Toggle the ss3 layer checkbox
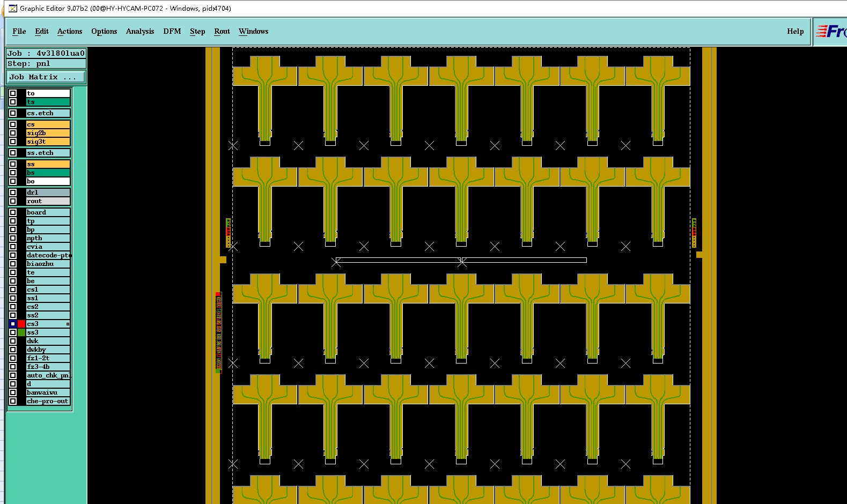The image size is (847, 504). click(13, 332)
